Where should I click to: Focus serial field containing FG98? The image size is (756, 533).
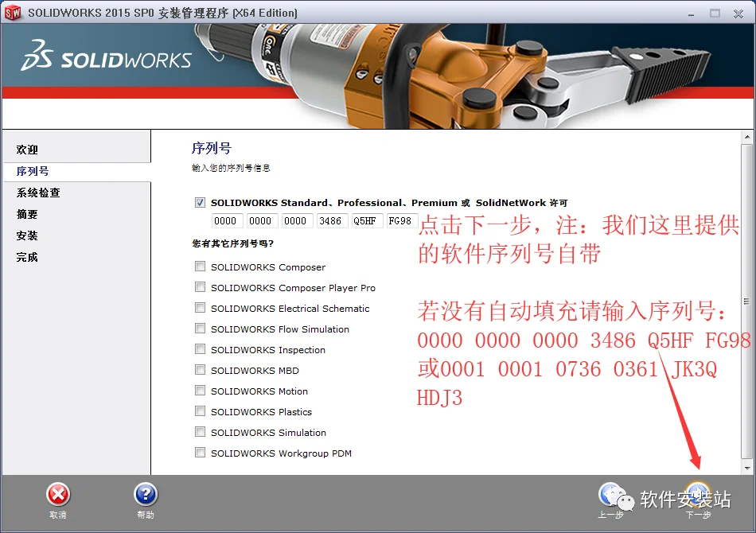coord(402,220)
